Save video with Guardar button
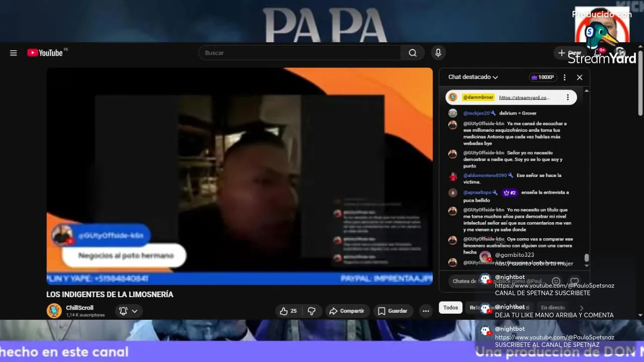644x362 pixels. (392, 311)
